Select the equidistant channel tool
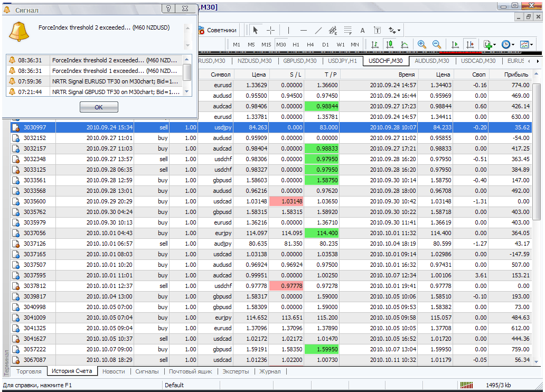 tap(333, 31)
